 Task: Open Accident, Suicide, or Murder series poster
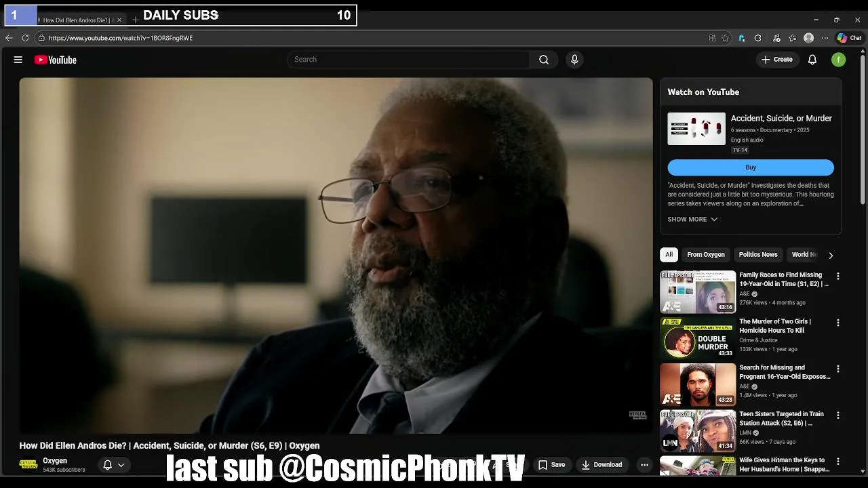[696, 129]
